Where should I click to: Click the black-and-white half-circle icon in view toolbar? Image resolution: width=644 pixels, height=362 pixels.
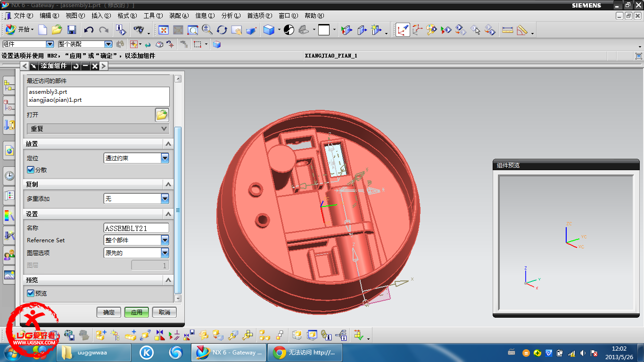(x=289, y=30)
